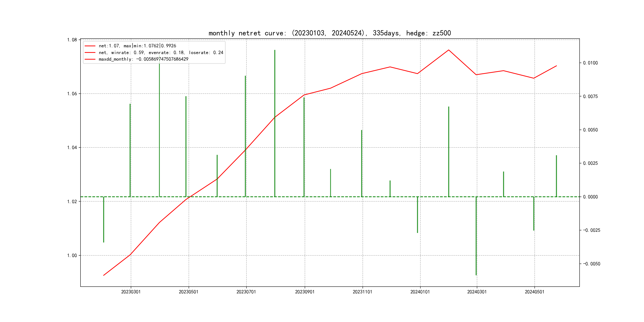
Task: Click the 20231101 x-axis tick label
Action: [x=362, y=292]
